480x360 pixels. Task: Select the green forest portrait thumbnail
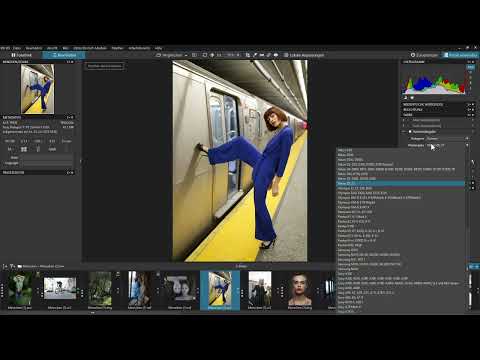[20, 289]
